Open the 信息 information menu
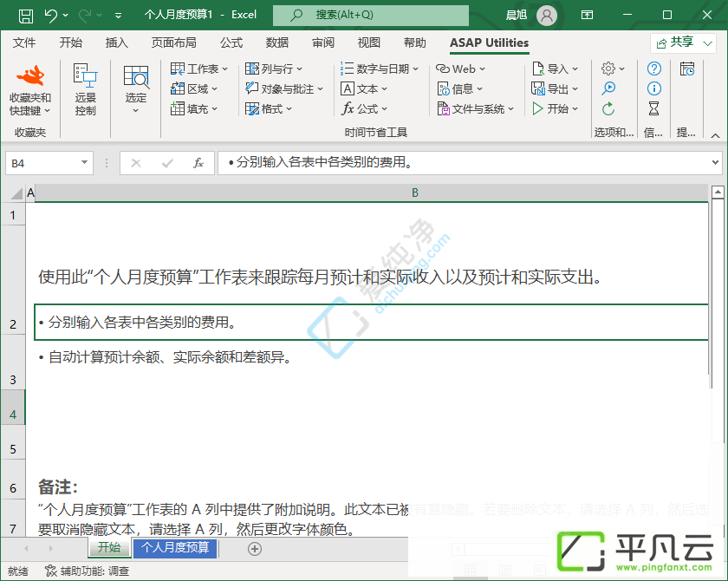Image resolution: width=728 pixels, height=581 pixels. (460, 88)
